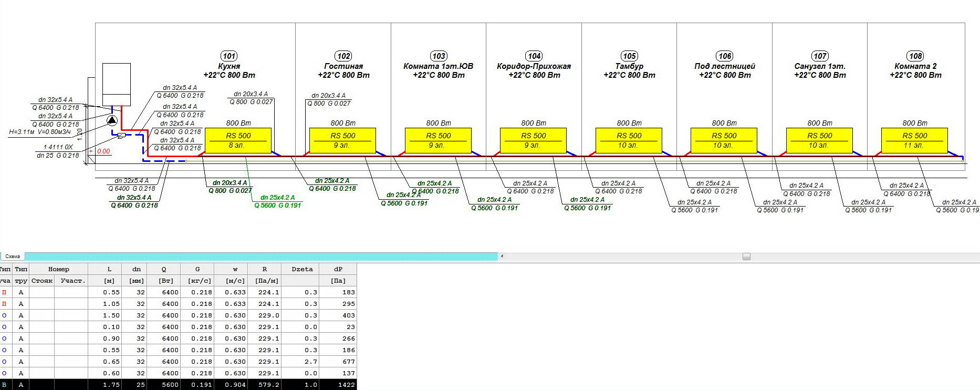Select the length cell 1.75 in highlighted row
The image size is (980, 390).
pyautogui.click(x=105, y=385)
